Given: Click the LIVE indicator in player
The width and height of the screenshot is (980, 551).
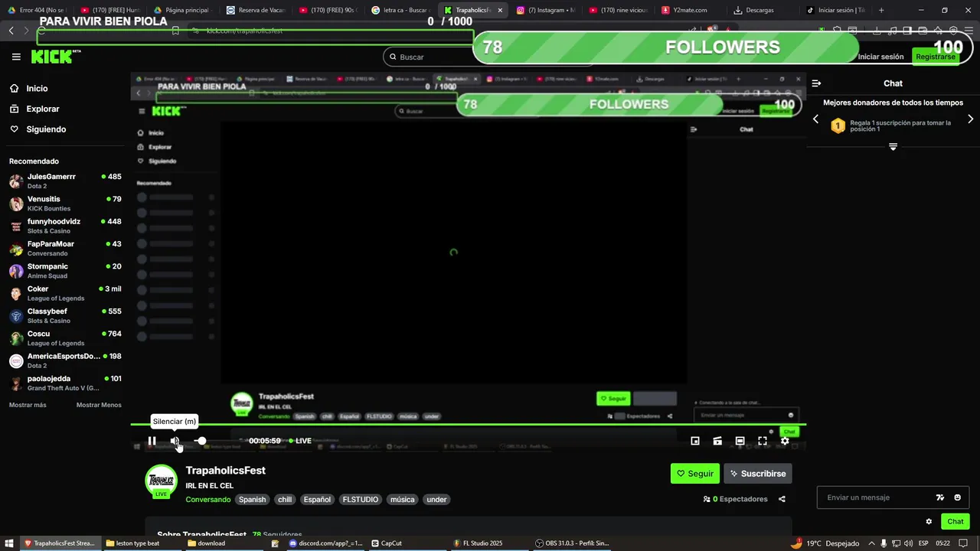Looking at the screenshot, I should pos(300,441).
